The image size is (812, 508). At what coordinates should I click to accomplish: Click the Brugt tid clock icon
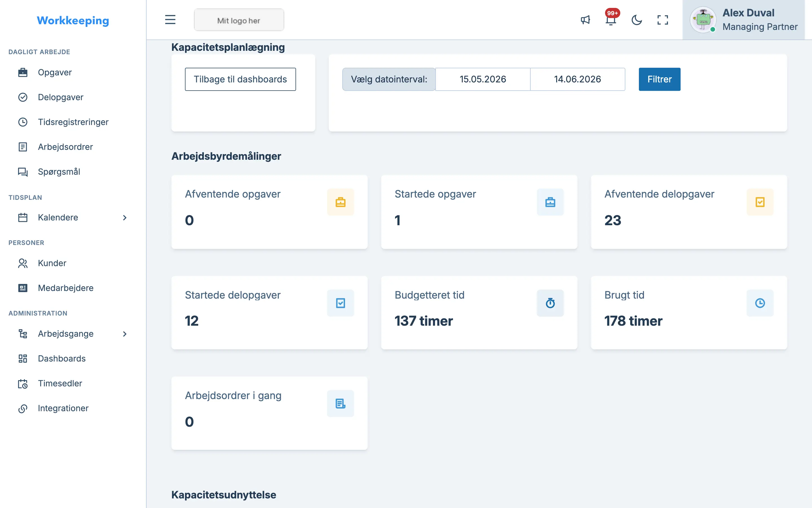point(760,303)
